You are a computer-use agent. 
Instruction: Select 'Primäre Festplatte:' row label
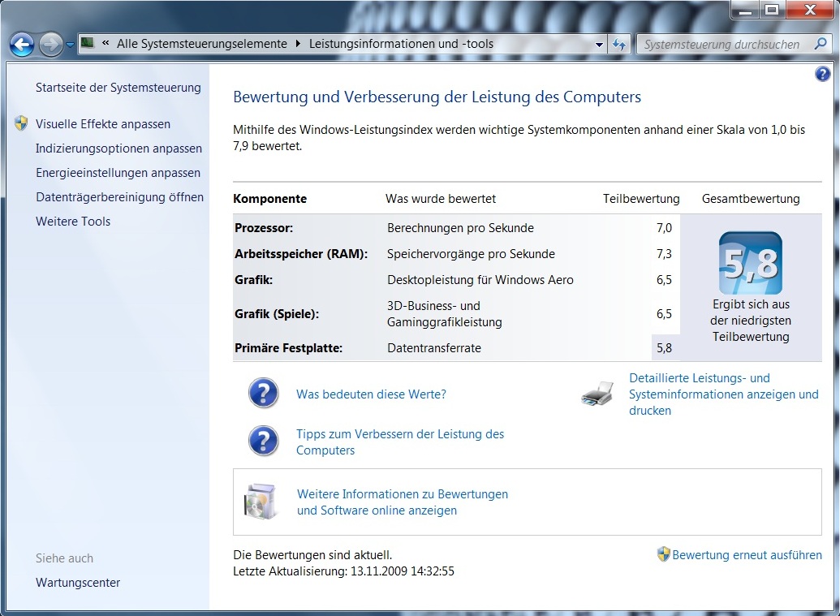coord(288,348)
